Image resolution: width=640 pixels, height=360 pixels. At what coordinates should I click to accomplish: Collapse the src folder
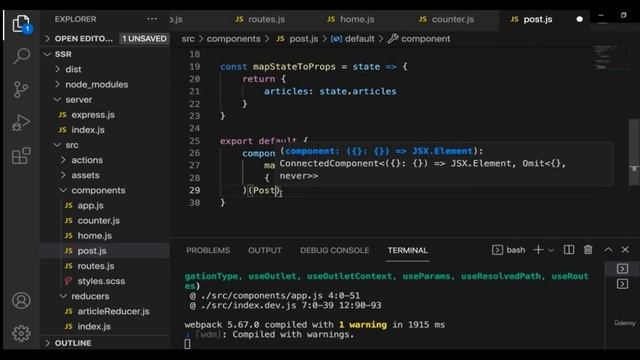click(x=58, y=144)
